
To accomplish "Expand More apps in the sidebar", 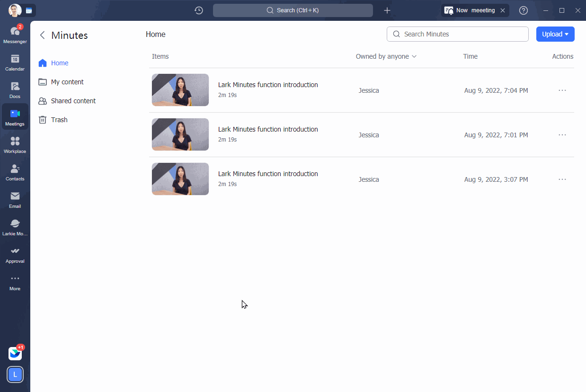I will tap(15, 282).
